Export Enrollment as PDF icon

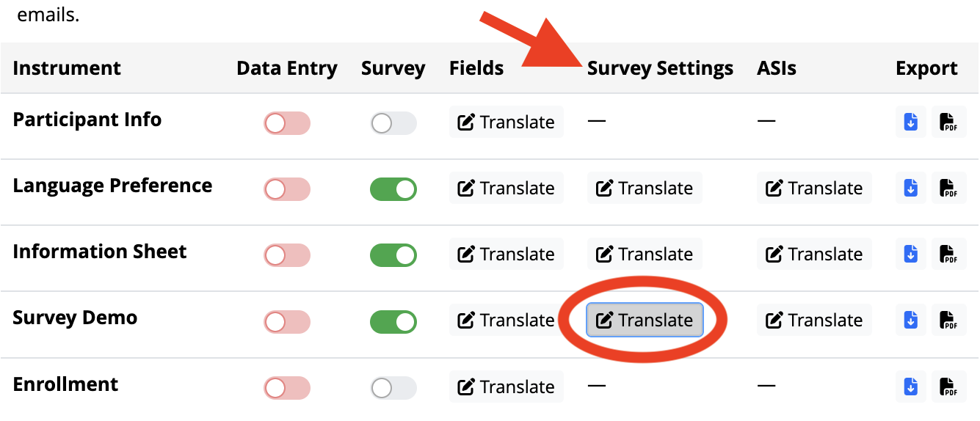[x=949, y=387]
